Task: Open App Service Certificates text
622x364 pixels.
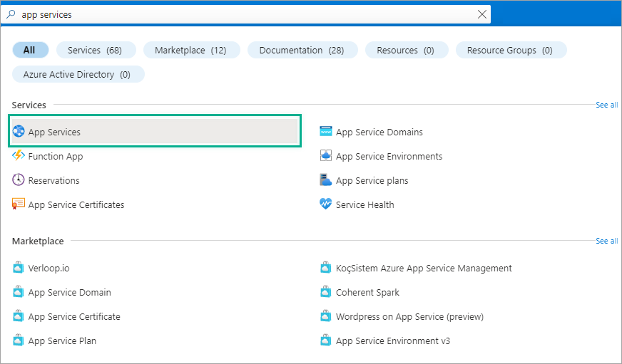Action: pyautogui.click(x=76, y=204)
